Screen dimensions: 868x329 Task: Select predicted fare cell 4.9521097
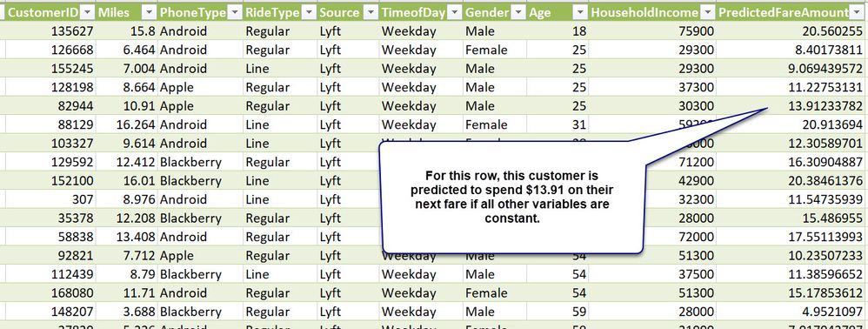tap(791, 312)
